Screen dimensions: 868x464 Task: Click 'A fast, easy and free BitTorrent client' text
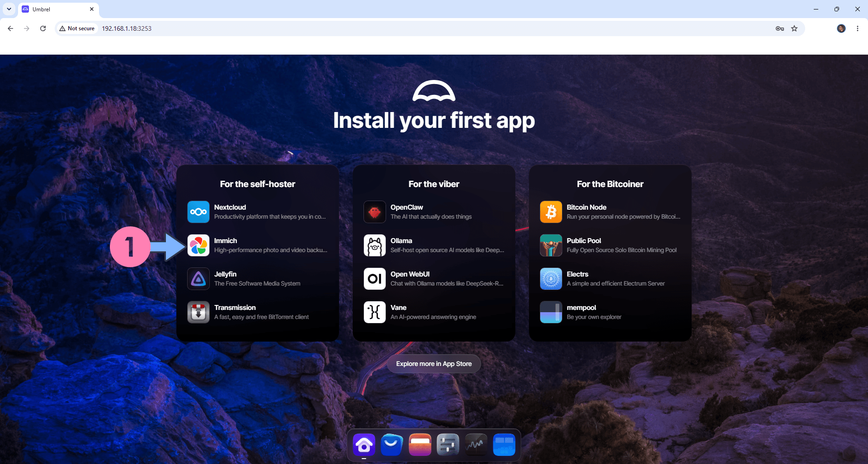[262, 317]
